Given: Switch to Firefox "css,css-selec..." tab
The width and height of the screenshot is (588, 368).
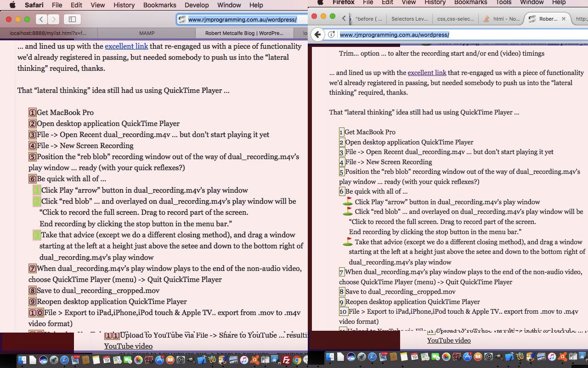Looking at the screenshot, I should pyautogui.click(x=455, y=19).
